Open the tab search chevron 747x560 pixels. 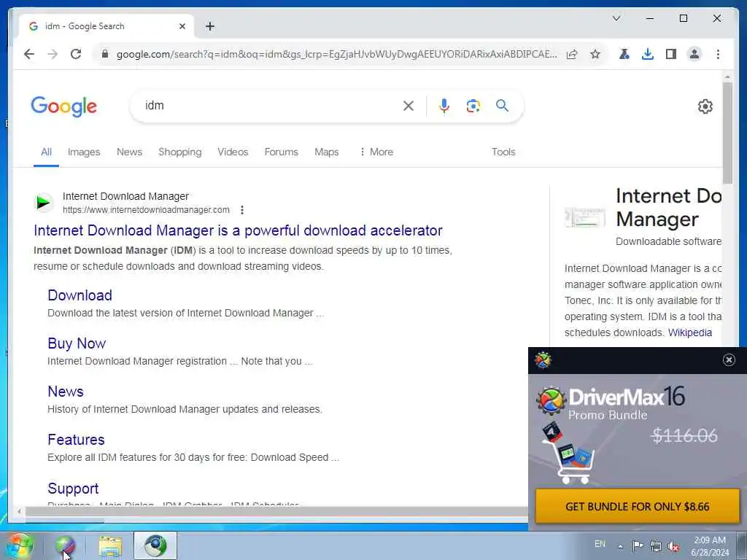pyautogui.click(x=616, y=18)
